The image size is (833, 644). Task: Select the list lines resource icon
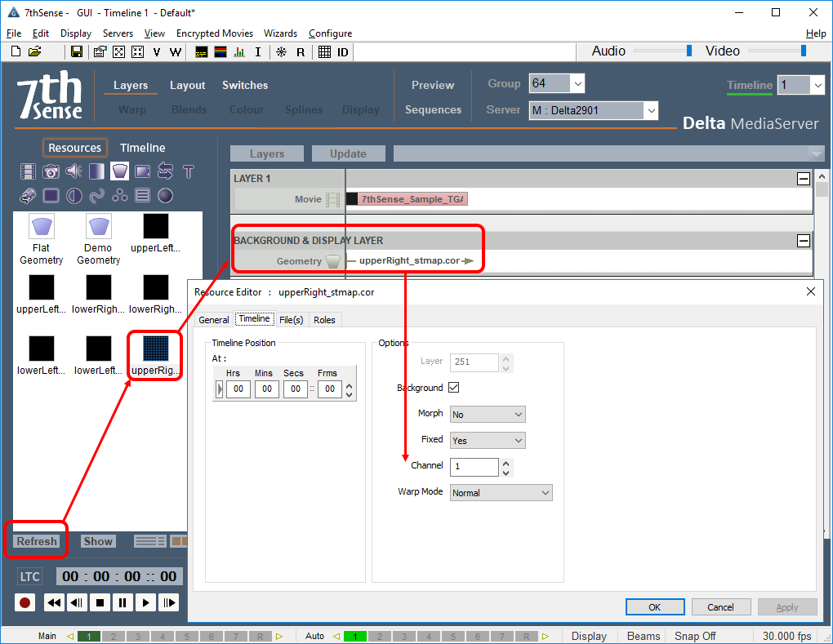(142, 196)
